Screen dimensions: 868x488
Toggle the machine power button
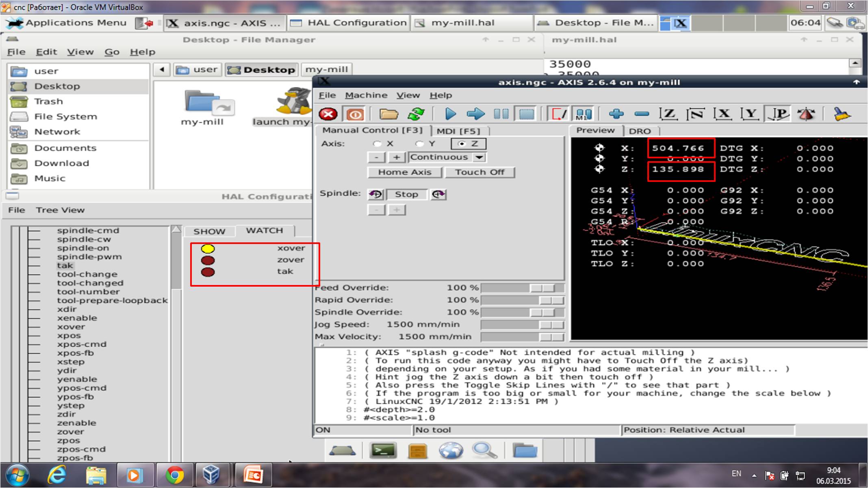point(355,114)
